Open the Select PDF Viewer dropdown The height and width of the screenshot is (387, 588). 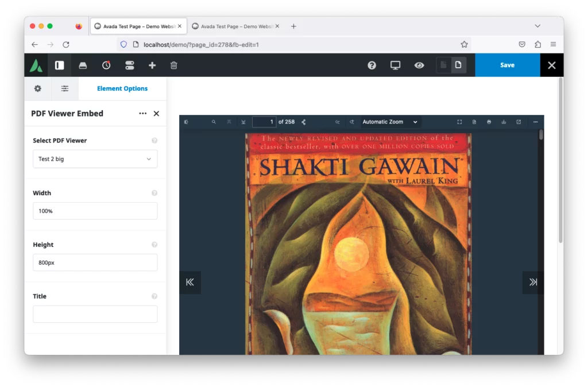click(x=95, y=159)
